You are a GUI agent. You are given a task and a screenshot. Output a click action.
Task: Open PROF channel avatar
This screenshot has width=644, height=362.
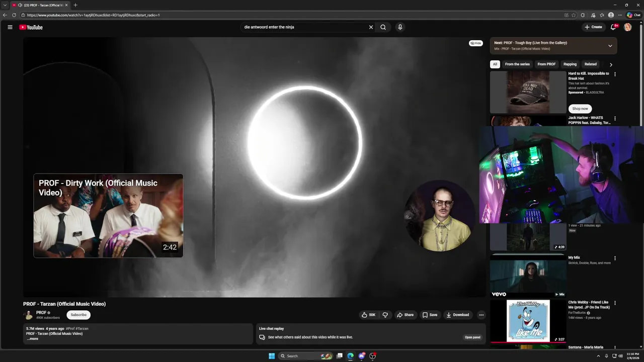pos(29,315)
